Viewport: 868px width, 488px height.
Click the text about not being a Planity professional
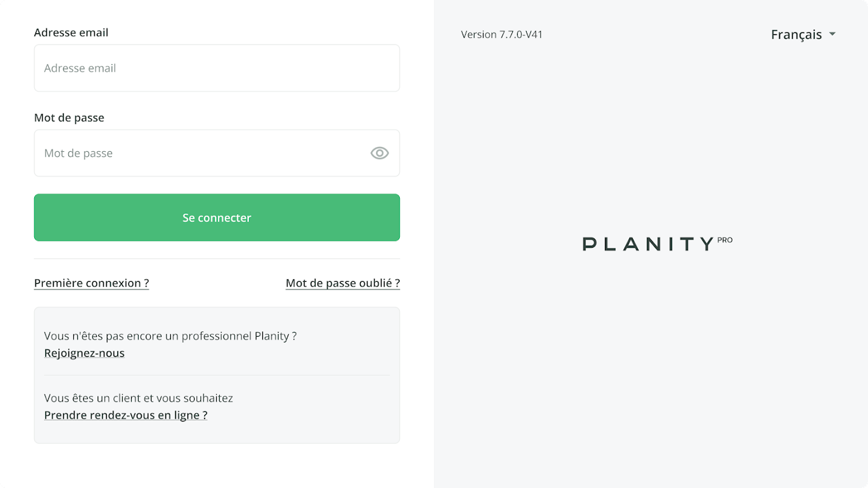170,336
